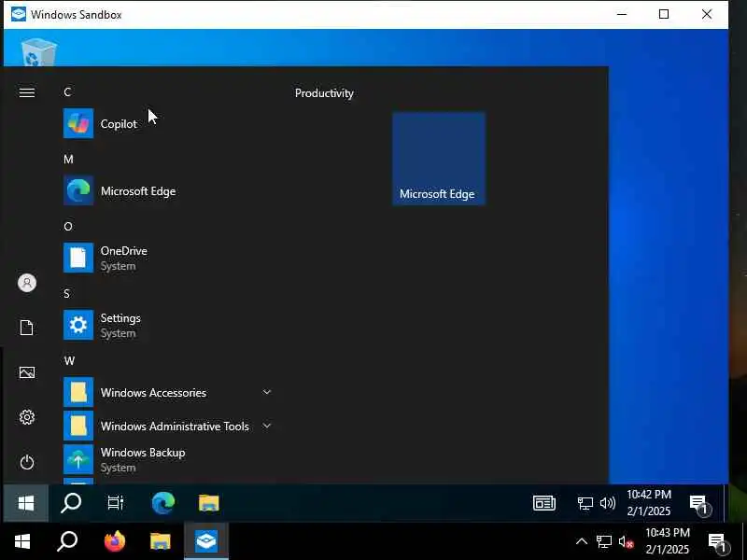The image size is (747, 560).
Task: Expand Windows Administrative Tools folder chevron
Action: click(267, 426)
